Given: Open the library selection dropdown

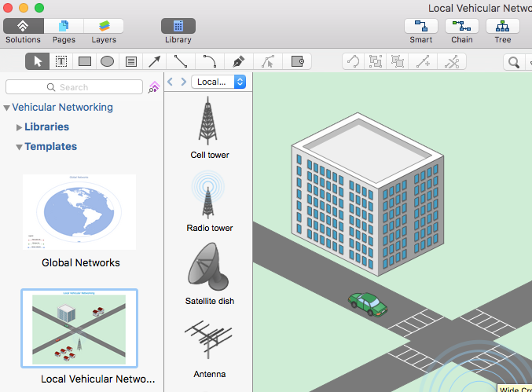Looking at the screenshot, I should (x=218, y=82).
